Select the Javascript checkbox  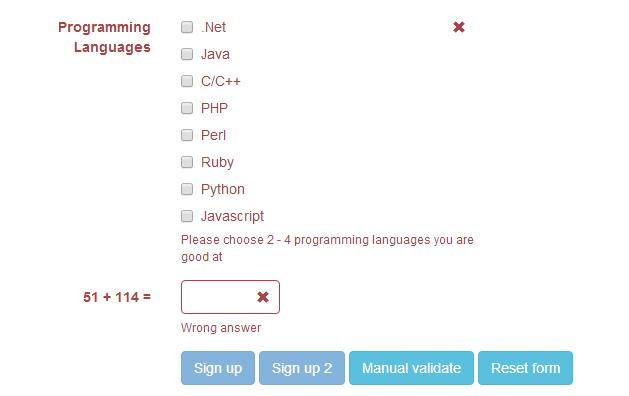coord(187,216)
